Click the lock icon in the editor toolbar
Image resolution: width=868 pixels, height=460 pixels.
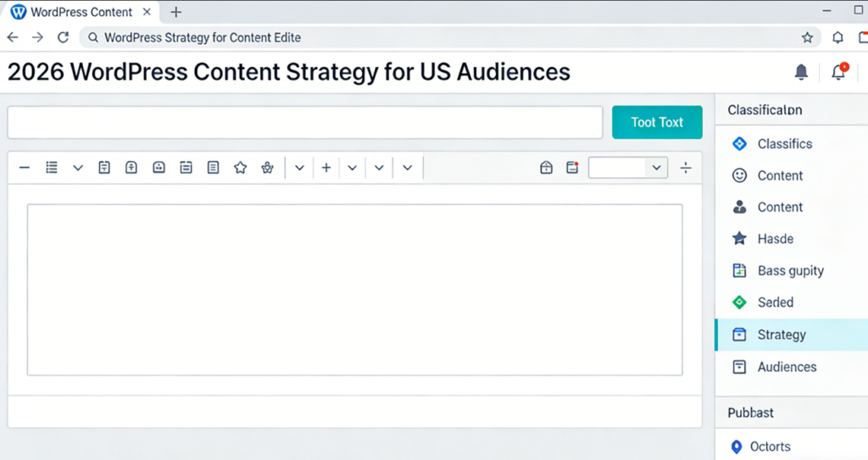pyautogui.click(x=546, y=168)
